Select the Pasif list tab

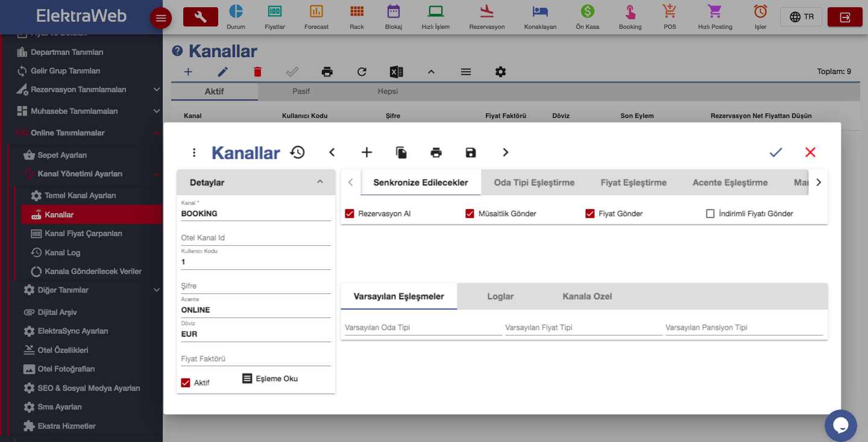click(301, 92)
